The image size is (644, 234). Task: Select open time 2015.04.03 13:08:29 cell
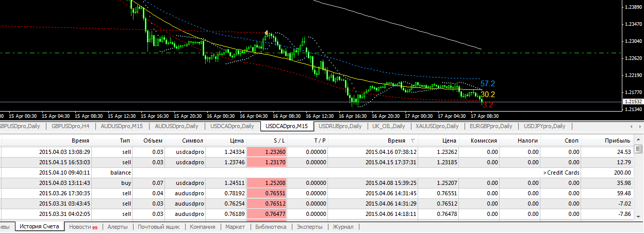pyautogui.click(x=65, y=152)
